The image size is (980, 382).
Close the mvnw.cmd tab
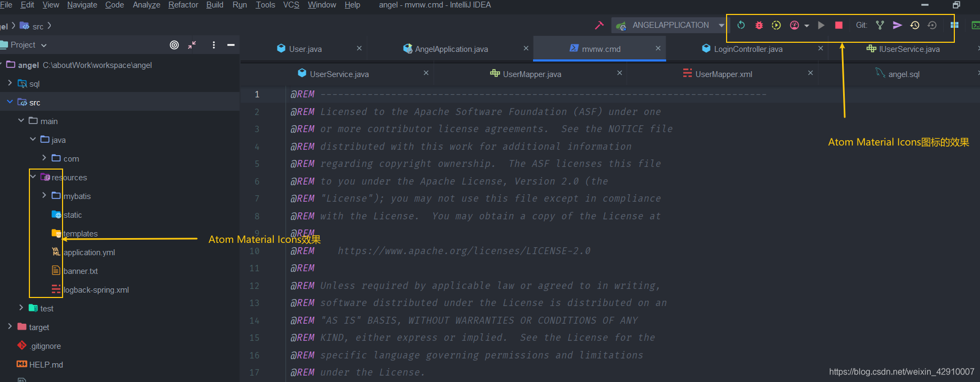[658, 48]
